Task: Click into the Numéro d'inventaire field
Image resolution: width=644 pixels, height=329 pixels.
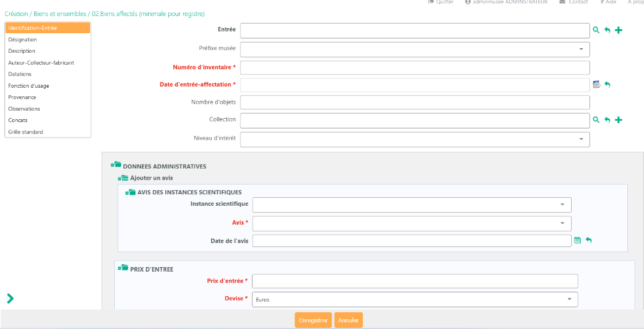Action: point(414,68)
